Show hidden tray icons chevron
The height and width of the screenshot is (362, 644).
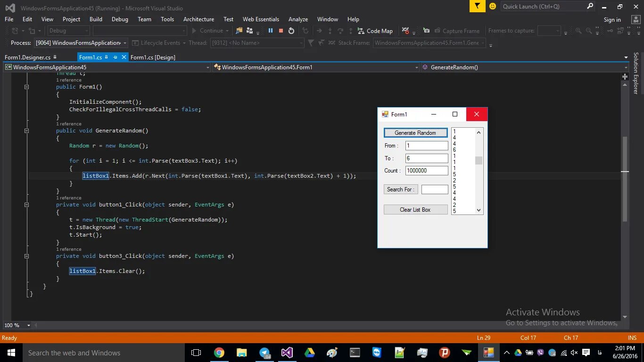507,353
